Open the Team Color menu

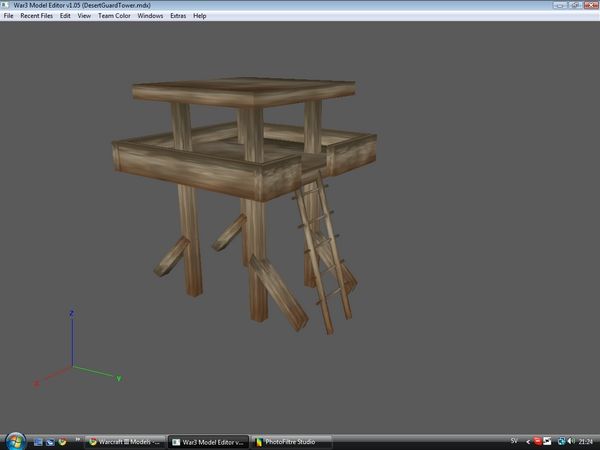114,16
